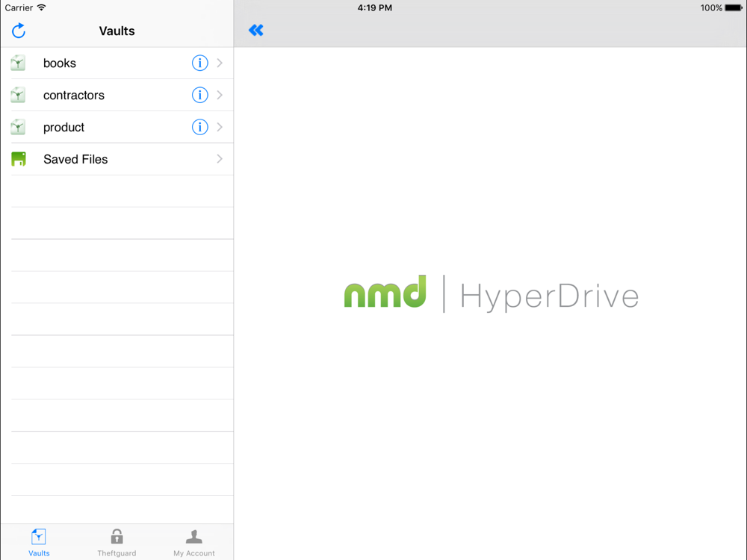Open info for the books vault
This screenshot has width=747, height=560.
(x=199, y=63)
